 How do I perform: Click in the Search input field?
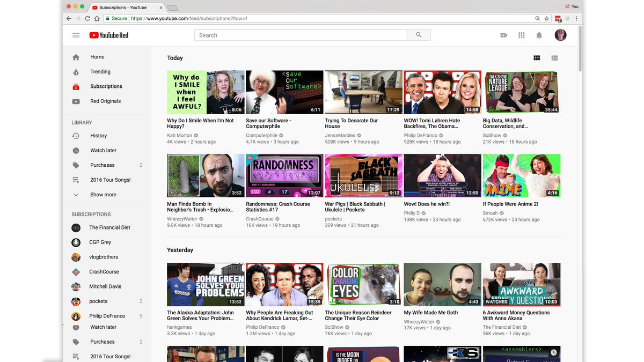[x=301, y=35]
